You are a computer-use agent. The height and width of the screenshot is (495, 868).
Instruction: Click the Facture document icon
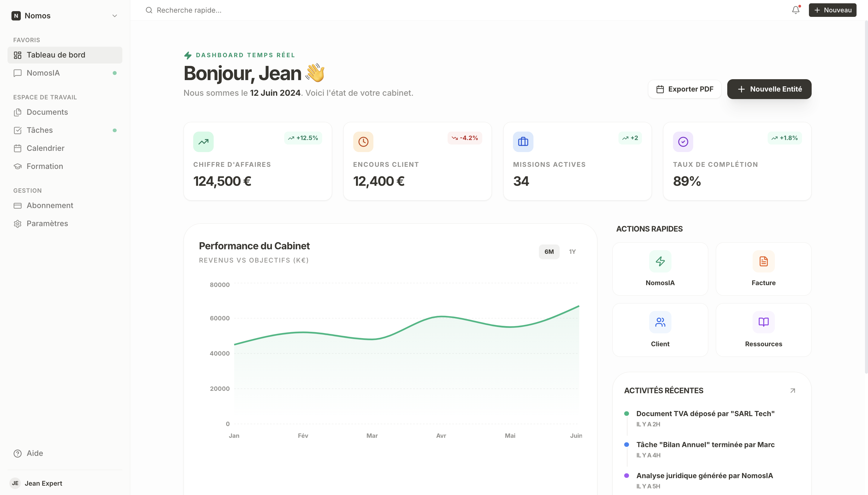click(763, 261)
